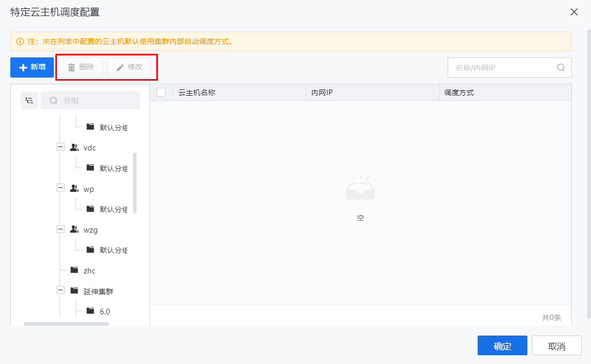591x364 pixels.
Task: Click the pencil icon on 修改 button
Action: pyautogui.click(x=120, y=68)
